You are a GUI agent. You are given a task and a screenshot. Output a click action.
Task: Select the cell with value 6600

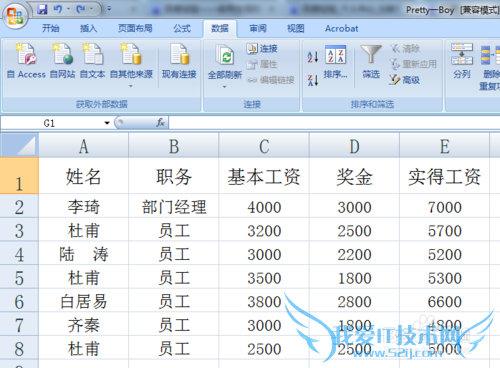[x=445, y=301]
